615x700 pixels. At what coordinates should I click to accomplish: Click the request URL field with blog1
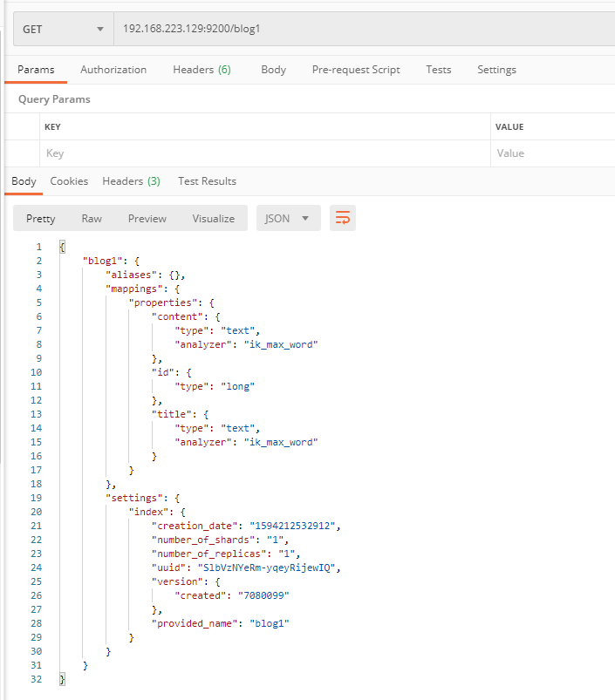tap(365, 29)
